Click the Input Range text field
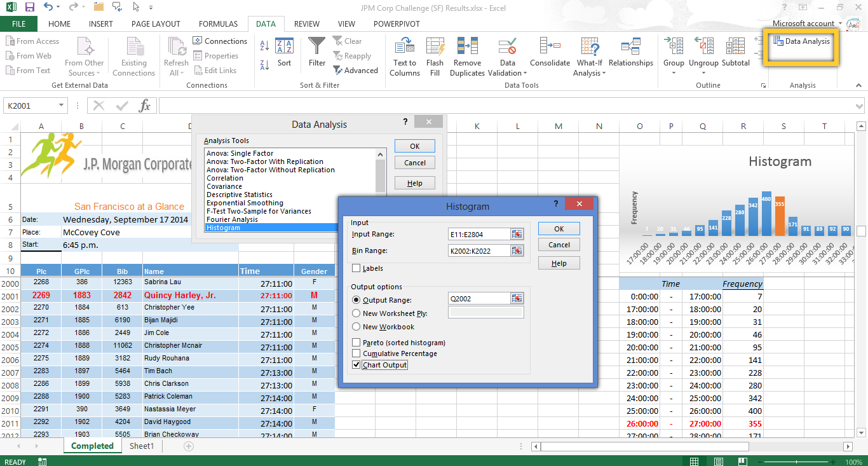 tap(479, 234)
